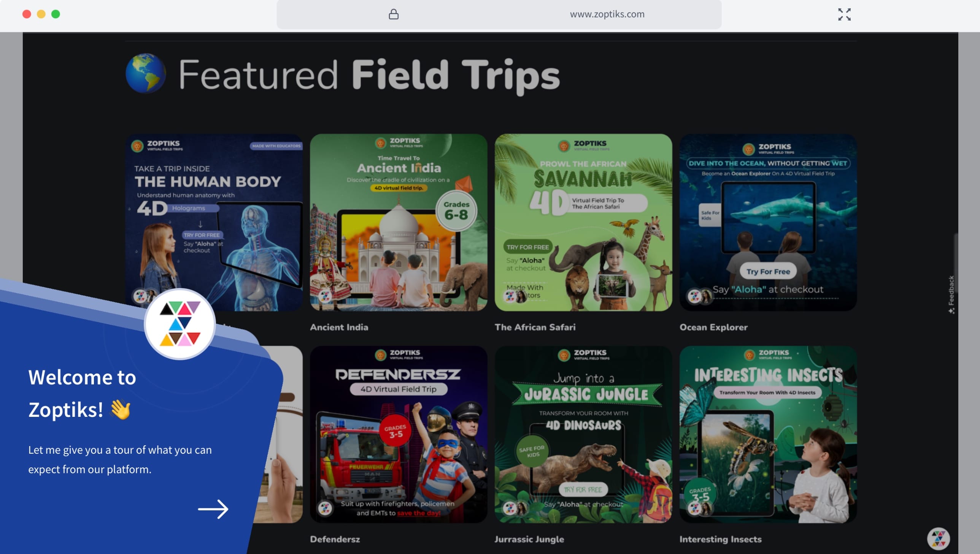Click the arrow to start the tour
The height and width of the screenshot is (554, 980).
pos(213,509)
